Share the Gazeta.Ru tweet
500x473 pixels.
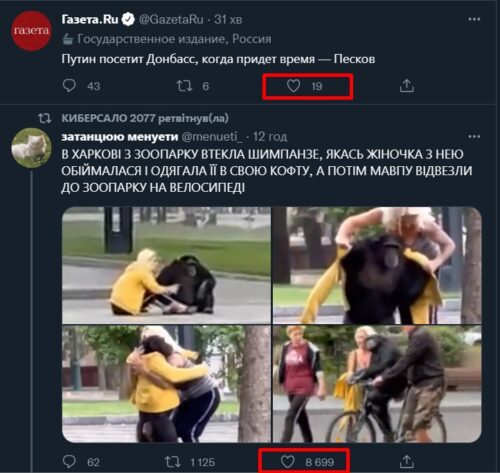click(407, 86)
